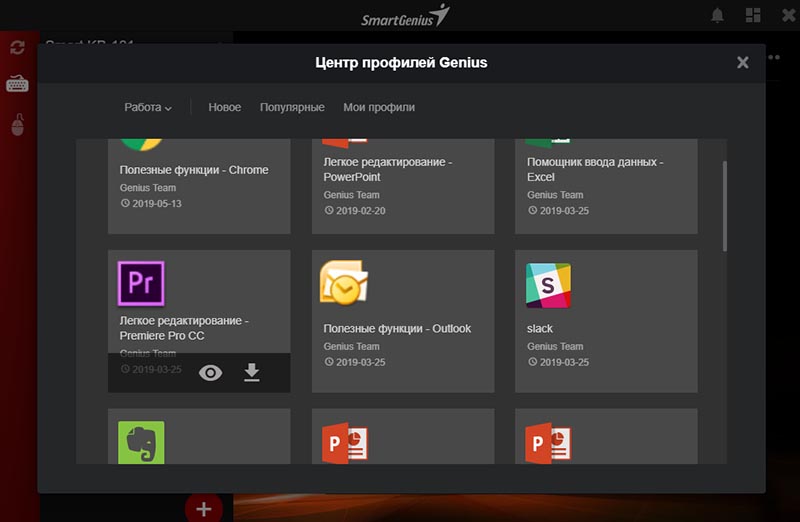800x522 pixels.
Task: Click the Outlook profile icon
Action: click(x=344, y=283)
